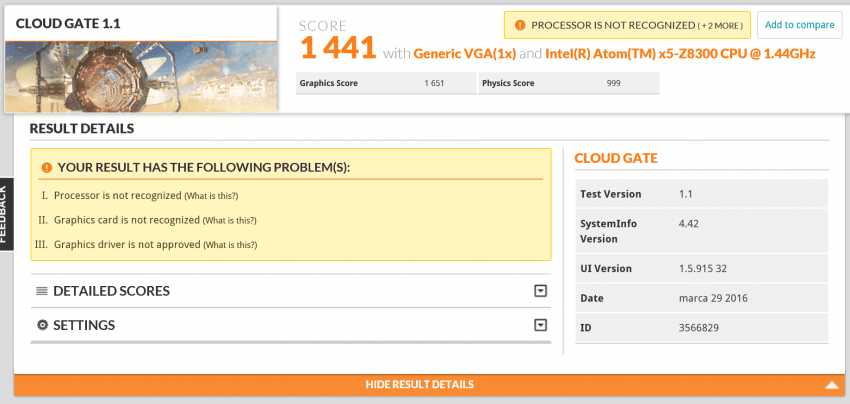Click the orange warning icon in processor alert
This screenshot has width=850, height=404.
[x=520, y=25]
